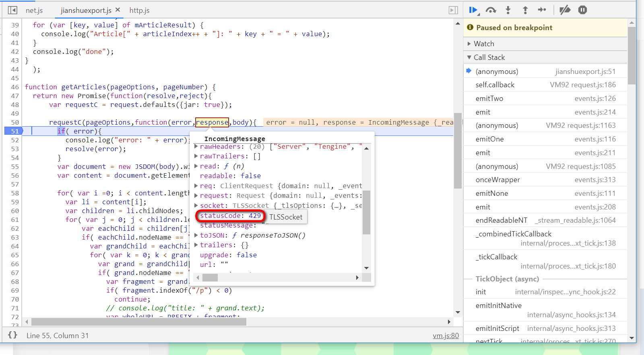This screenshot has height=355, width=644.
Task: Expand trailers property
Action: click(196, 244)
